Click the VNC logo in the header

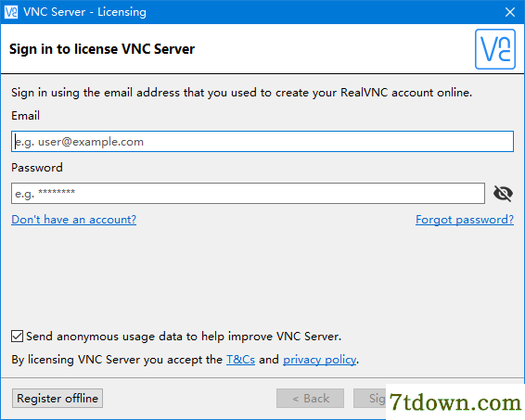[x=495, y=49]
